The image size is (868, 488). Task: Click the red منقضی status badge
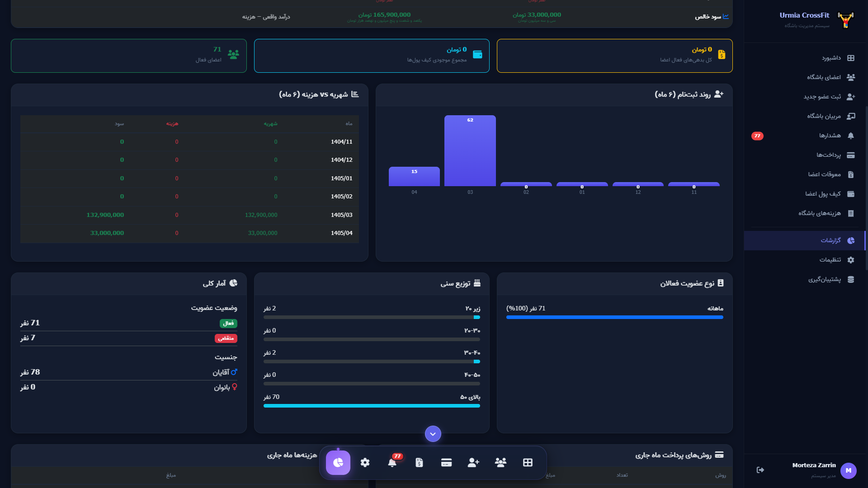[226, 338]
